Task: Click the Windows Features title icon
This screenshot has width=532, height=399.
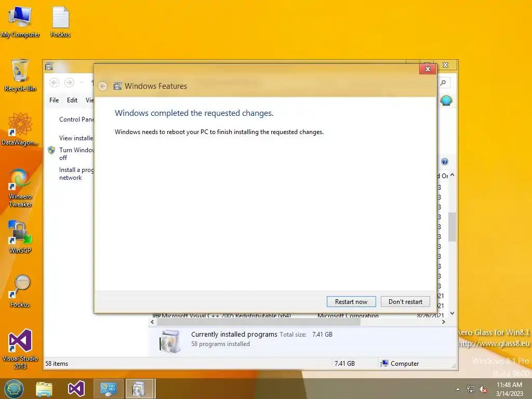Action: pyautogui.click(x=117, y=86)
